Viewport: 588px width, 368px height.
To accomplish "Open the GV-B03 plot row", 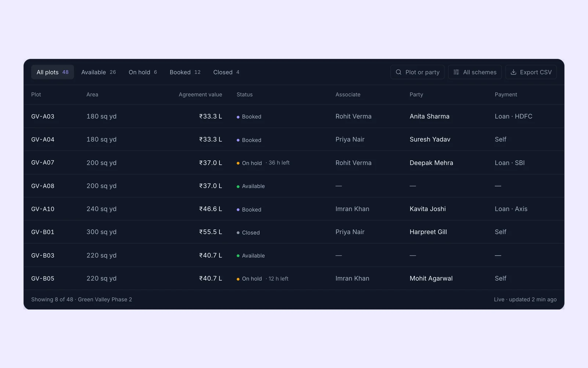I will (x=294, y=255).
